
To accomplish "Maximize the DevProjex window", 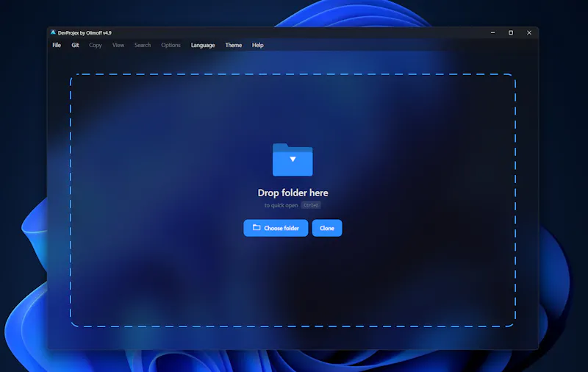I will [x=511, y=32].
